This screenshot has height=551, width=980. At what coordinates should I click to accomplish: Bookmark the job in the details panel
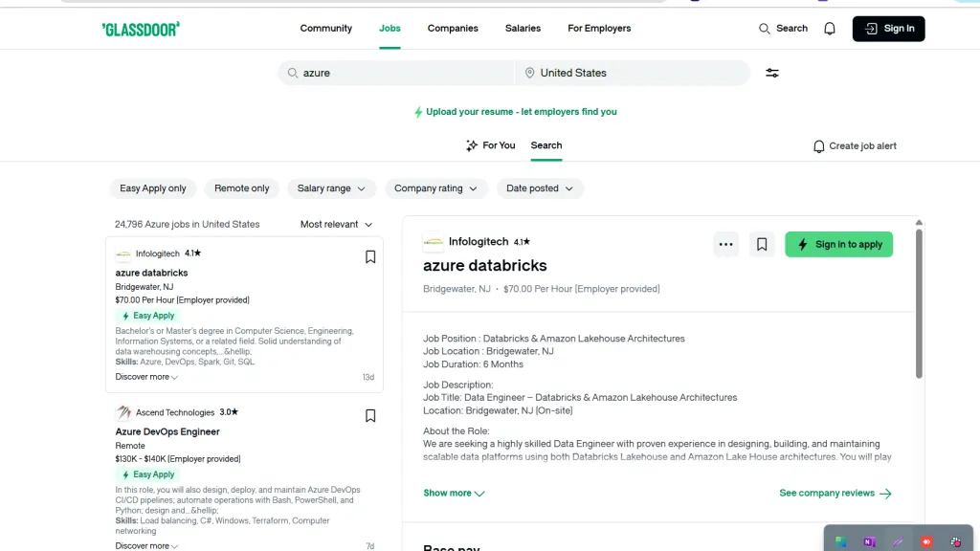point(762,244)
